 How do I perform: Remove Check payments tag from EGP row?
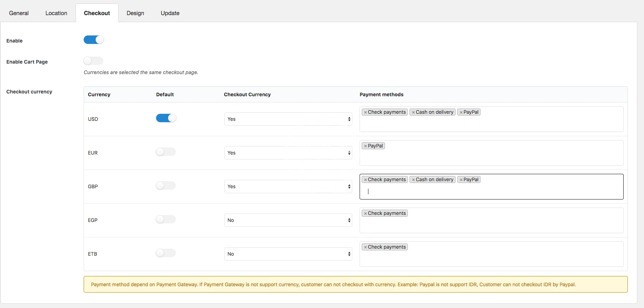pos(365,214)
